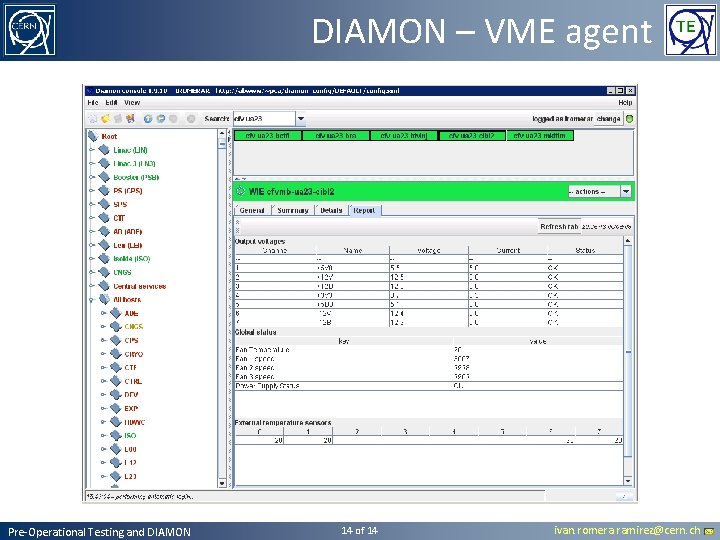Select Isolde (ISO) in the tree
This screenshot has width=720, height=540.
point(131,259)
